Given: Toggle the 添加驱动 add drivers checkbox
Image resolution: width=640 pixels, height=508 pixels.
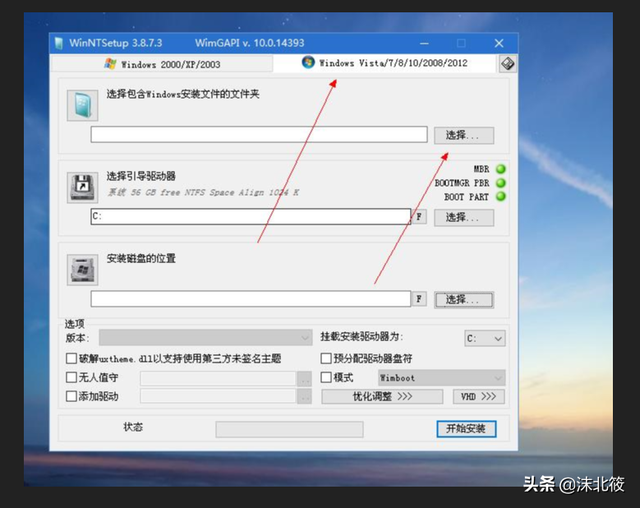Looking at the screenshot, I should [71, 396].
